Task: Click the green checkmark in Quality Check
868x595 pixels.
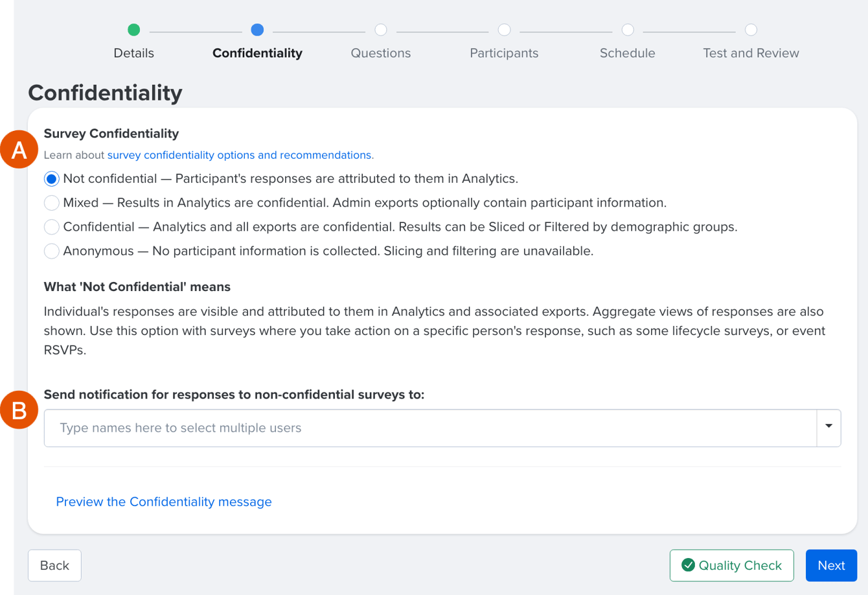Action: click(689, 565)
